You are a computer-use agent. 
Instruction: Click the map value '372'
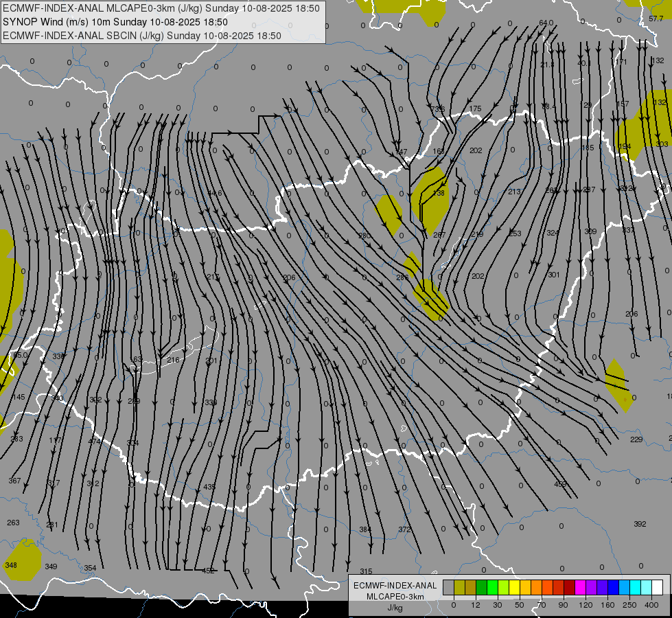(404, 529)
